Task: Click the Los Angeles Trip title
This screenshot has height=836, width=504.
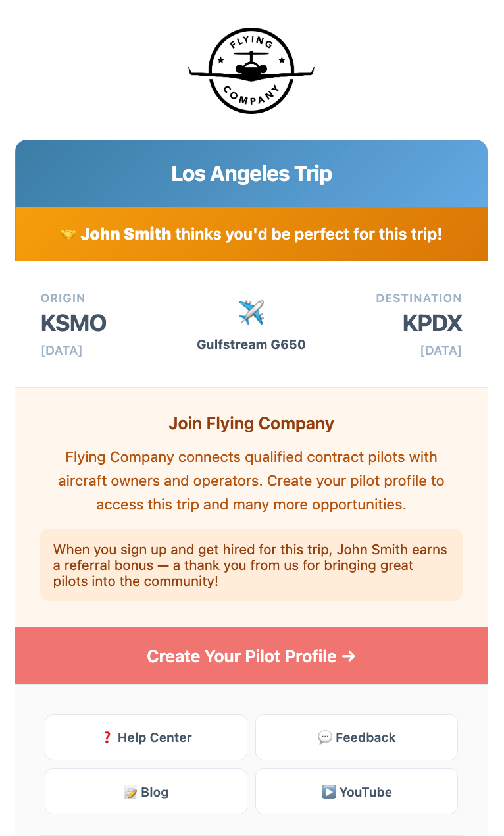Action: pos(251,174)
